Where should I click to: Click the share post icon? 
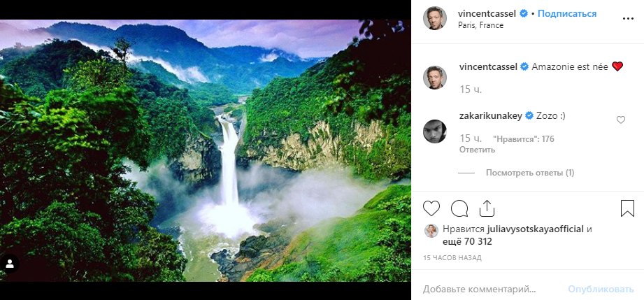487,208
